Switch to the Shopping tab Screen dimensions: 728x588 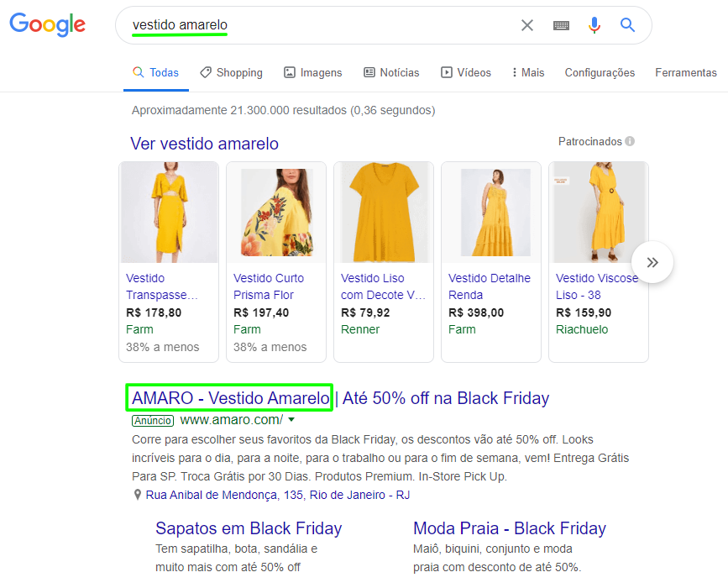point(231,72)
